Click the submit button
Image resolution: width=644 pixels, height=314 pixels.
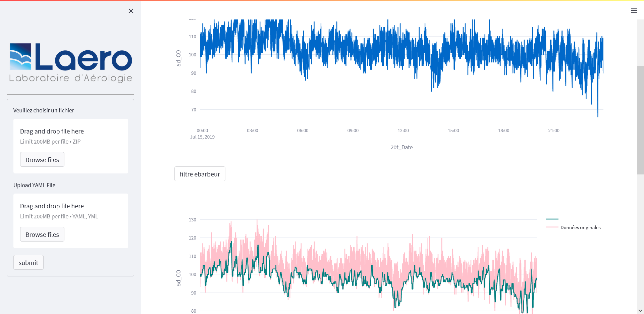(29, 262)
